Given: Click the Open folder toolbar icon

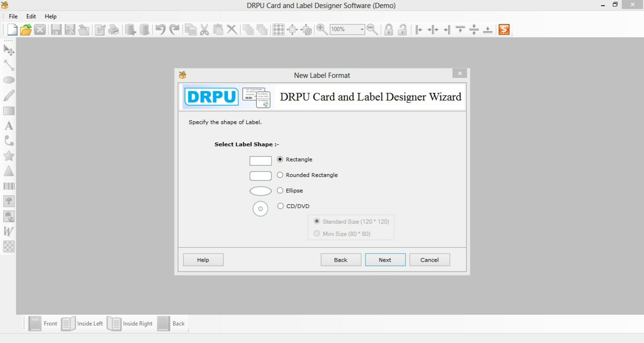Looking at the screenshot, I should pos(26,30).
